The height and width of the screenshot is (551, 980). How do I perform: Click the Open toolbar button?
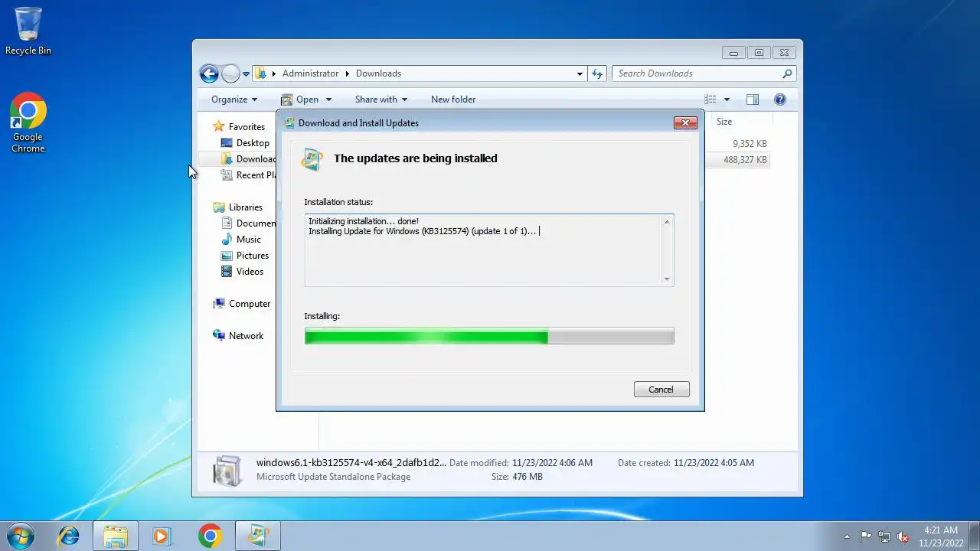point(299,99)
